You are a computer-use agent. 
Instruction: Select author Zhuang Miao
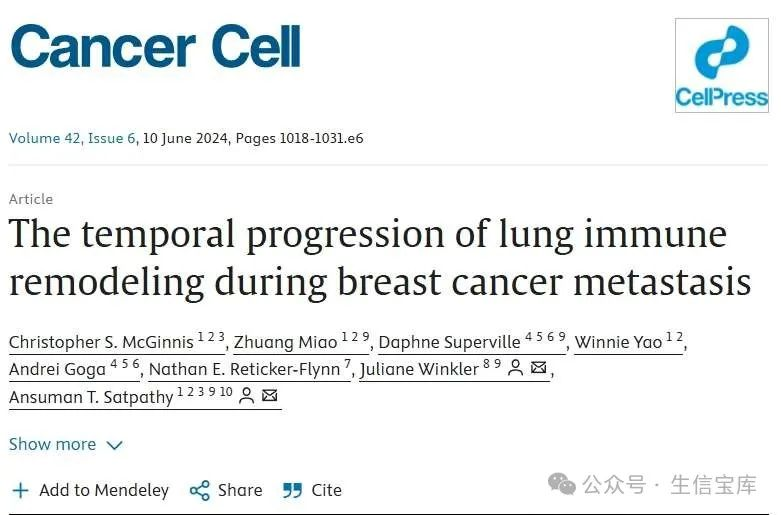285,342
